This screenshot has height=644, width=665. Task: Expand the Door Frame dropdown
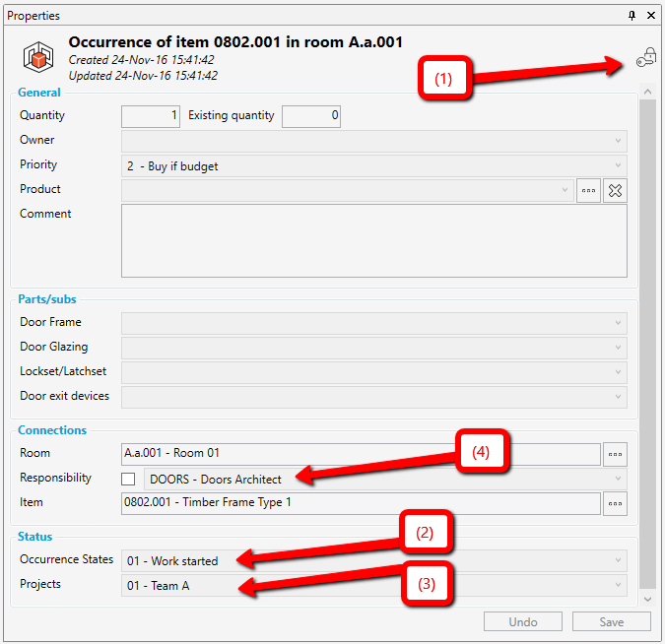point(374,323)
